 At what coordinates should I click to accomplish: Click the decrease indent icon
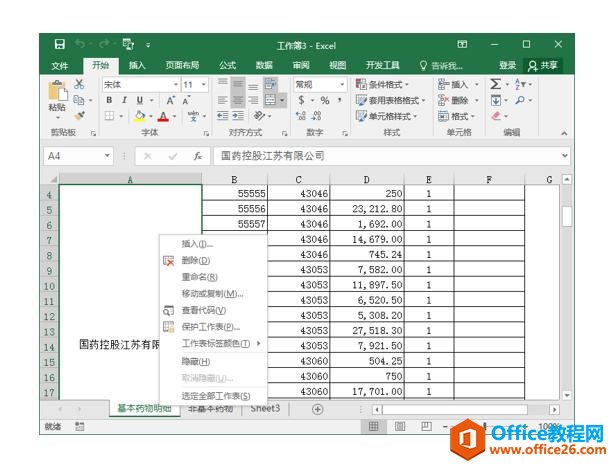tap(222, 116)
